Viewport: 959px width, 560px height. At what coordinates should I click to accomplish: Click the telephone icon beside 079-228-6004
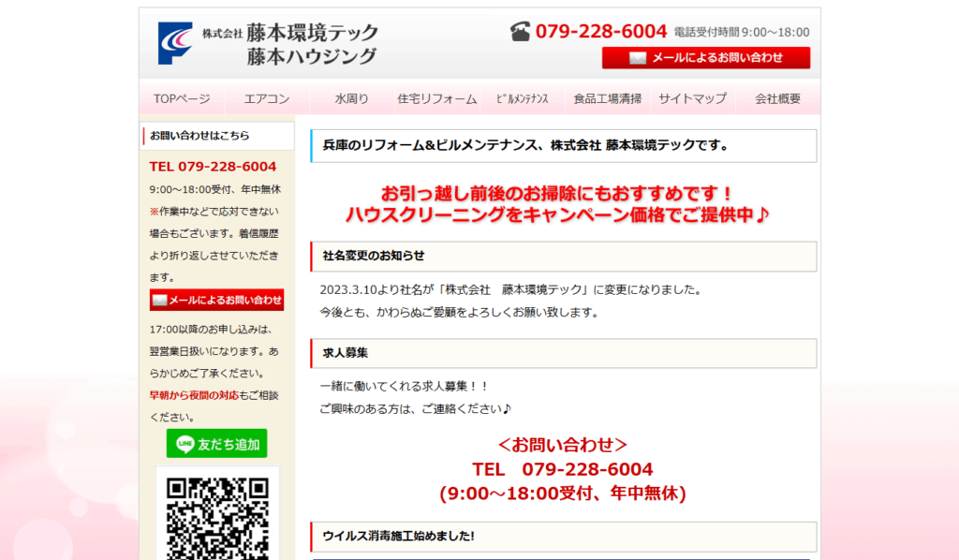pyautogui.click(x=520, y=31)
